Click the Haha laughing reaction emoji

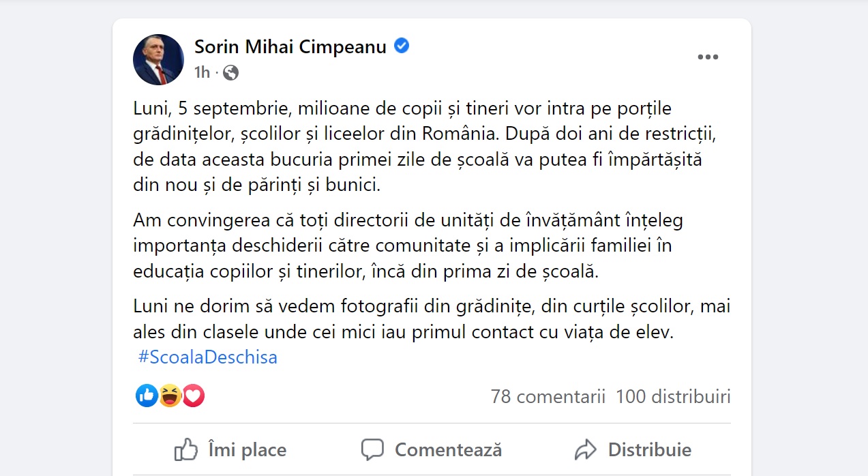(170, 395)
